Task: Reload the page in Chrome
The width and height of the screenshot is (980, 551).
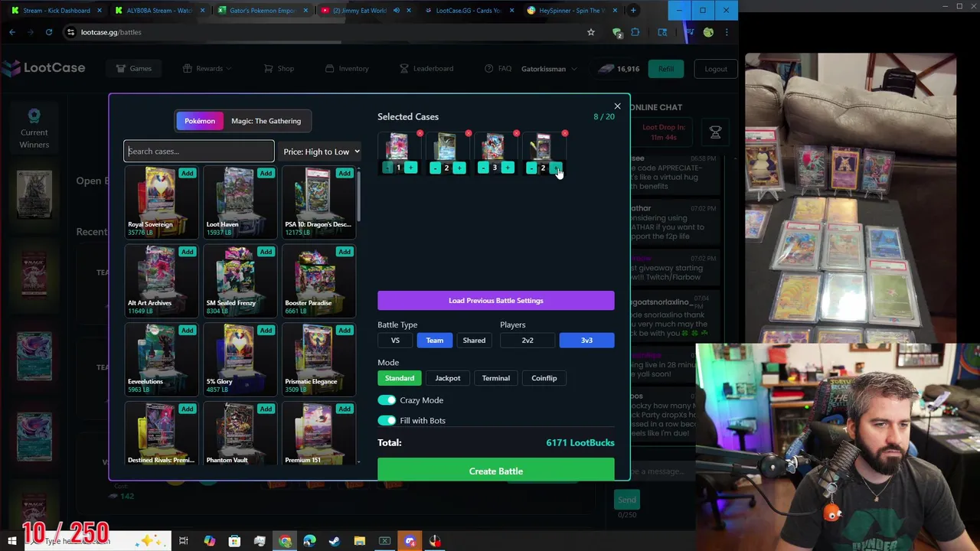Action: pos(49,32)
